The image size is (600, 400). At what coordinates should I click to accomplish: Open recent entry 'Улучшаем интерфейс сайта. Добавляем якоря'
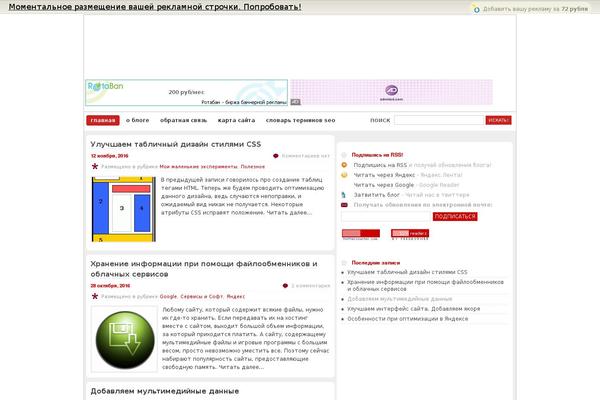[x=414, y=309]
